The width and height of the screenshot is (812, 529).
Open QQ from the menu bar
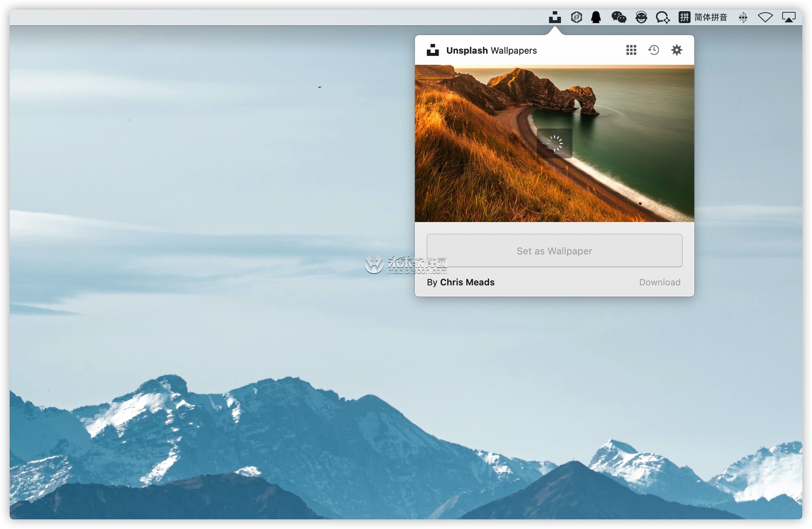[x=596, y=17]
